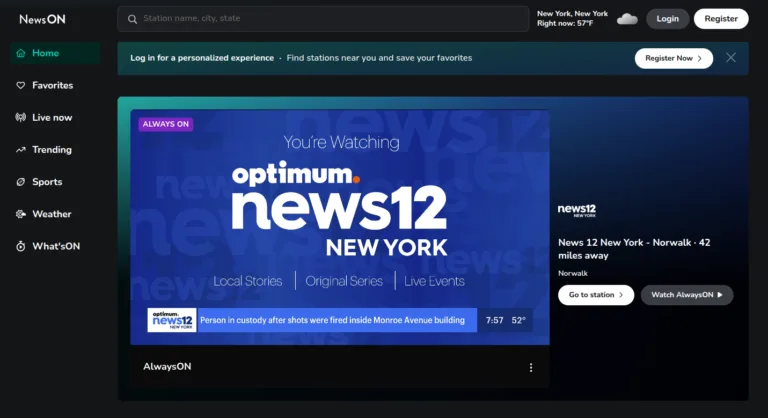Click the Go to station button
Screen dimensions: 768x418
click(596, 295)
